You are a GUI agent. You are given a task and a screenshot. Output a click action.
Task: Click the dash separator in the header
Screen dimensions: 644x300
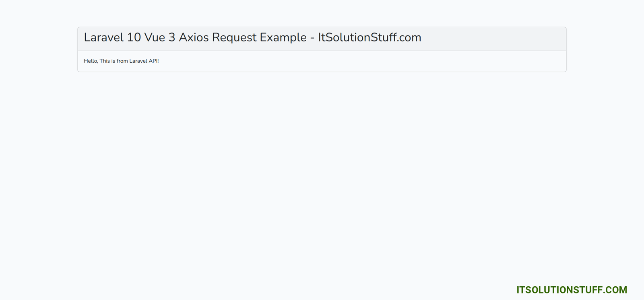pos(312,38)
